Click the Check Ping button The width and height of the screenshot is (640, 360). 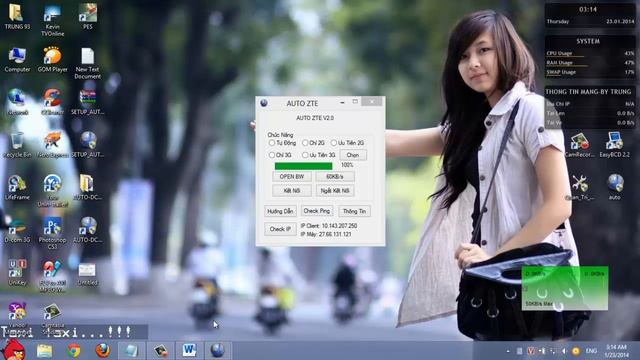coord(317,211)
